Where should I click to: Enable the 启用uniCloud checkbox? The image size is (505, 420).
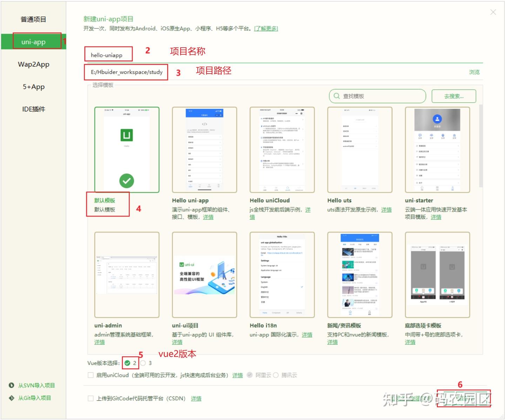pyautogui.click(x=90, y=375)
